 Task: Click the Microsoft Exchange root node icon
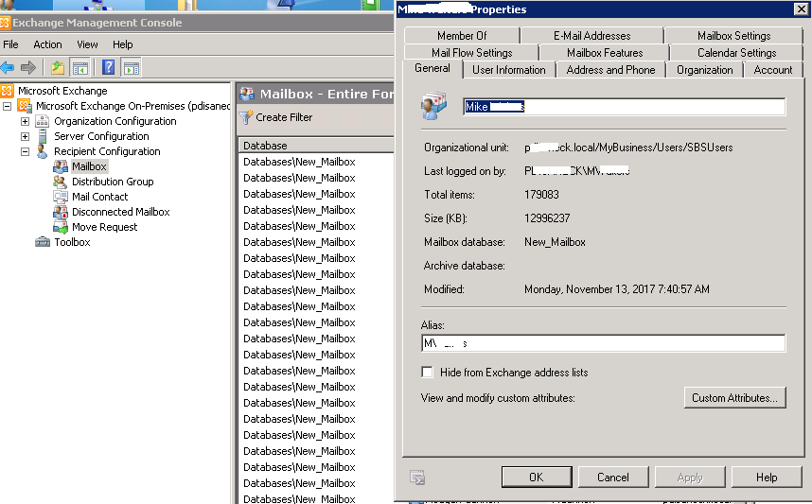[8, 91]
